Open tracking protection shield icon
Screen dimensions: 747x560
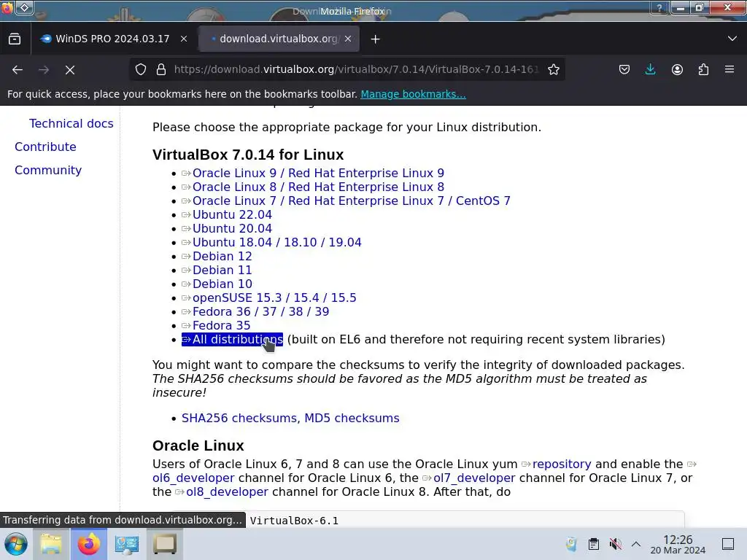point(141,69)
